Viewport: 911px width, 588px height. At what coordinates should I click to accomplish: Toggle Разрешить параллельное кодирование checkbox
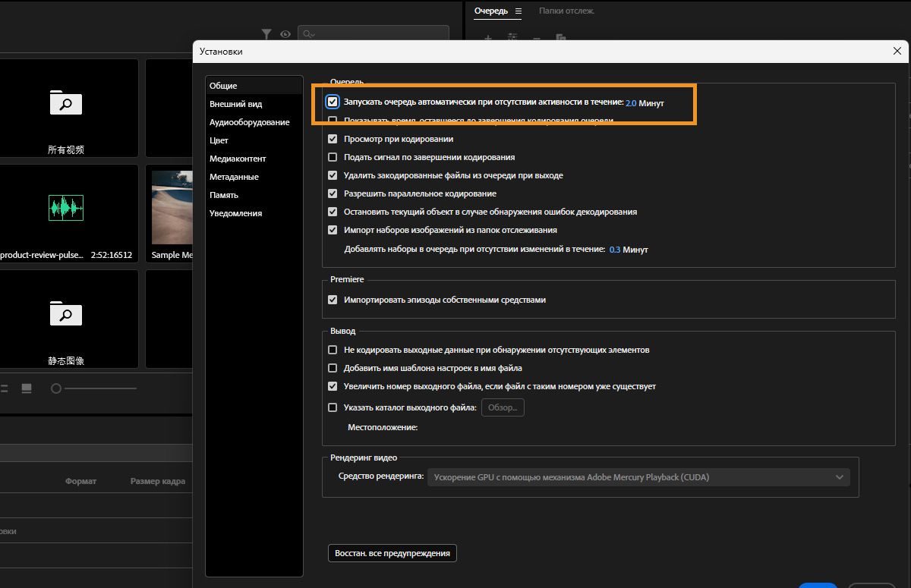tap(333, 193)
